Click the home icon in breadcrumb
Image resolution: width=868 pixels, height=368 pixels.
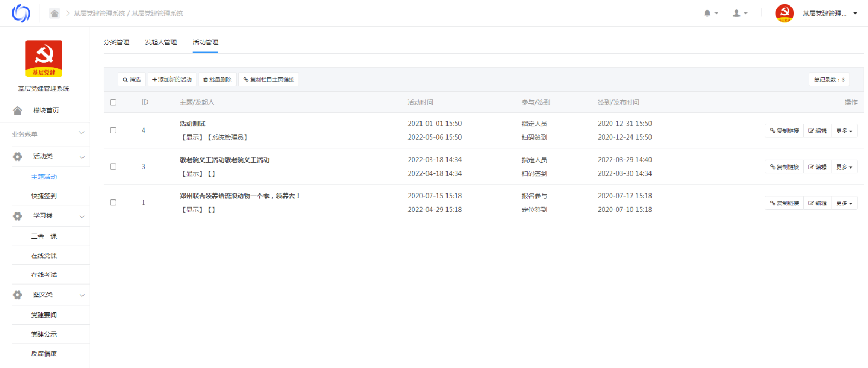point(54,14)
